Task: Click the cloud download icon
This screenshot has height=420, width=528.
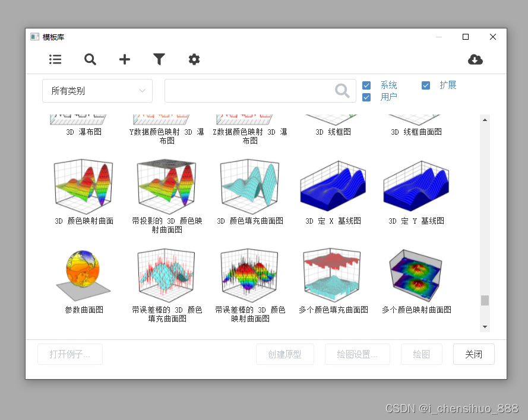Action: pos(475,59)
